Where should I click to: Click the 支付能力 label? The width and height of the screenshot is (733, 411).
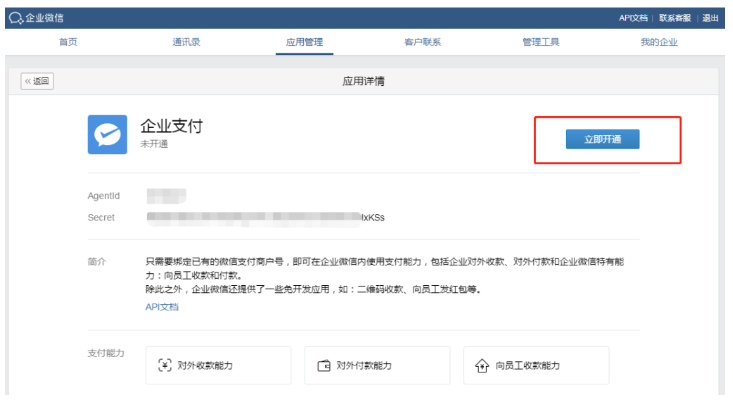click(106, 353)
